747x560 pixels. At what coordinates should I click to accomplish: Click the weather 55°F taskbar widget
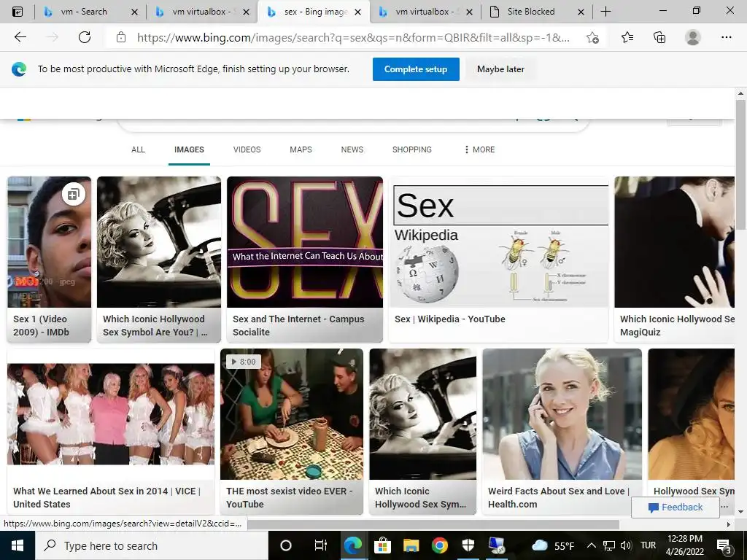tap(553, 545)
